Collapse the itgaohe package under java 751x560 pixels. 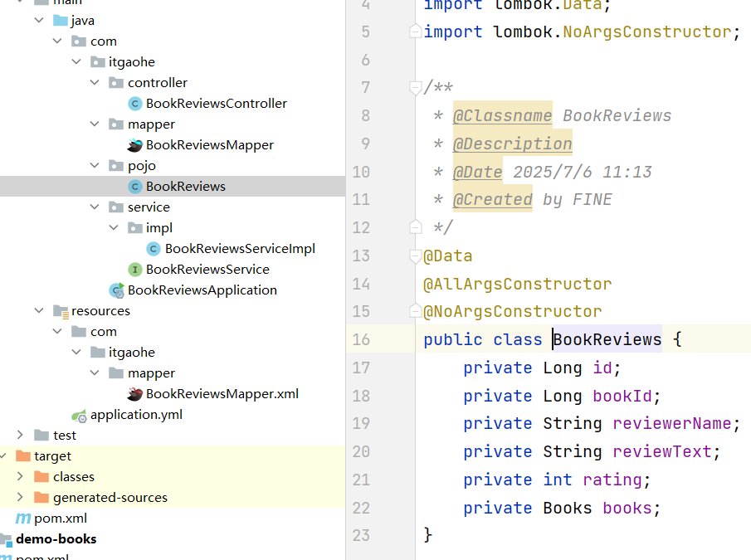[76, 61]
